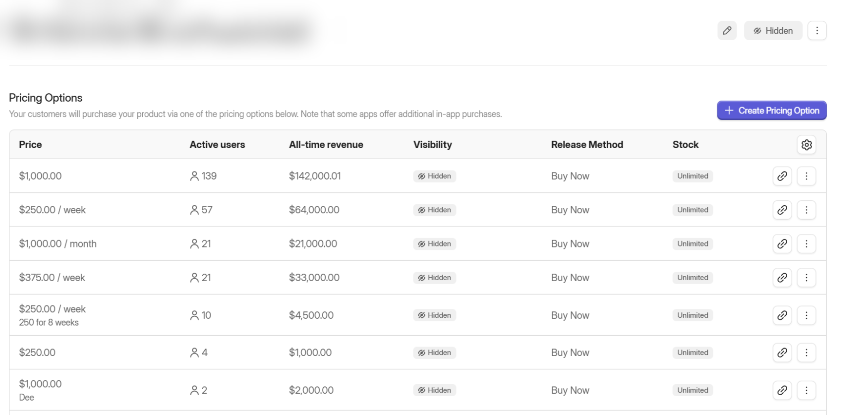Viewport: 868px width, 415px height.
Task: Click the All-time revenue column header
Action: pos(326,145)
